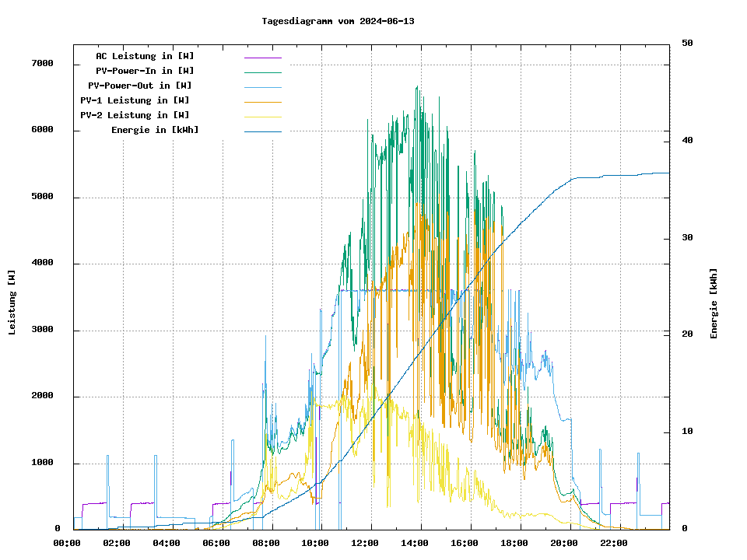The image size is (747, 560).
Task: Select the AC Leistung in [W] legend label
Action: point(145,56)
